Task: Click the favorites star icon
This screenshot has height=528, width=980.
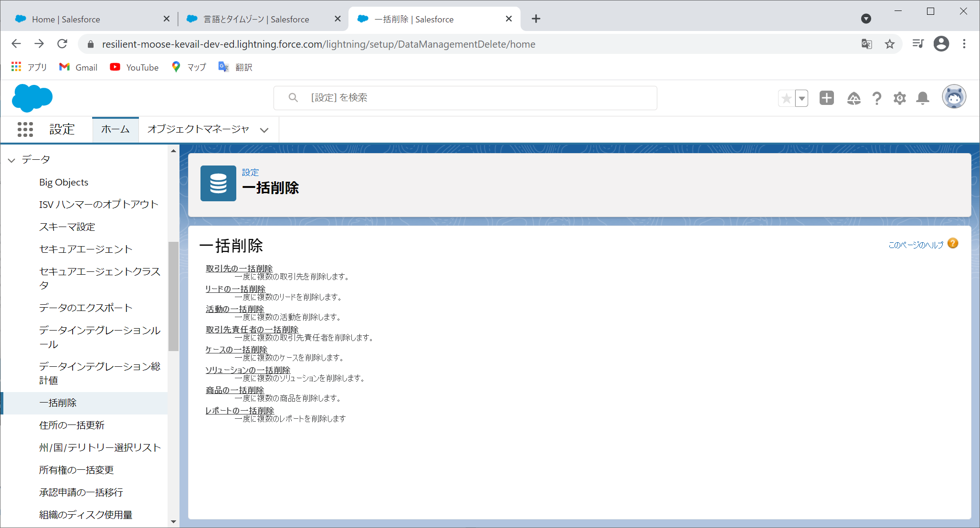Action: pos(786,98)
